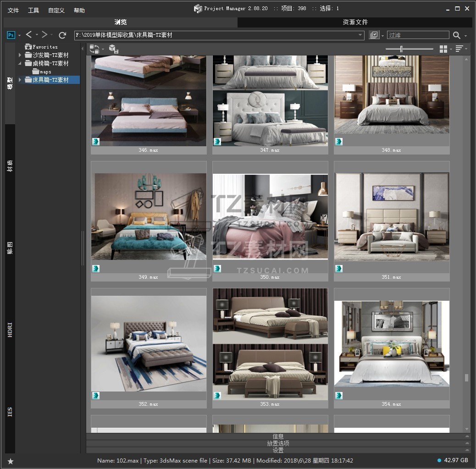Image resolution: width=476 pixels, height=469 pixels.
Task: Click the thumbnail grid view icon
Action: click(443, 49)
